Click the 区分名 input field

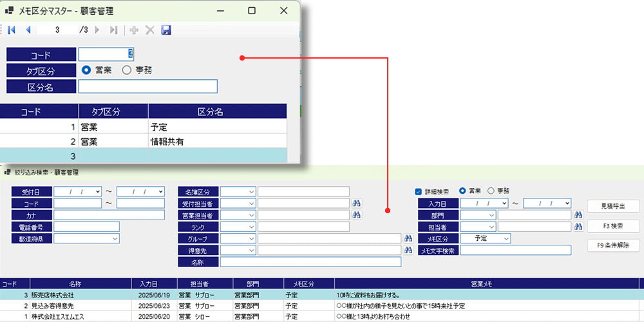tap(148, 86)
